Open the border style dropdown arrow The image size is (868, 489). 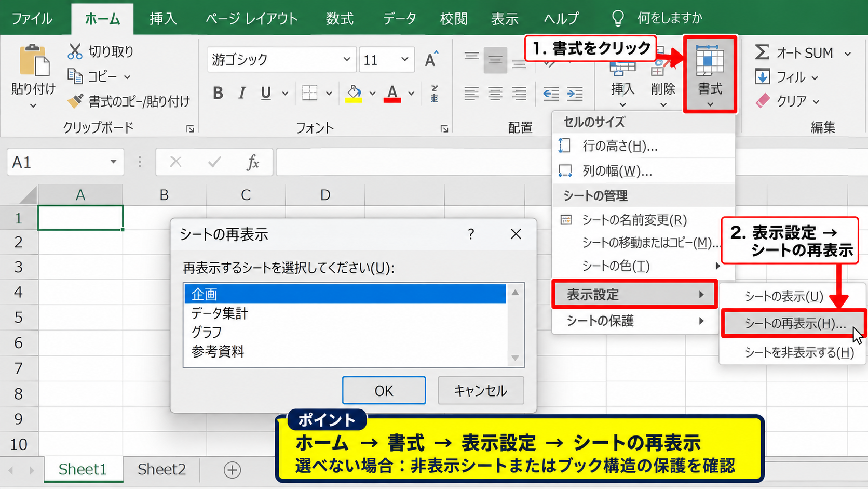329,94
